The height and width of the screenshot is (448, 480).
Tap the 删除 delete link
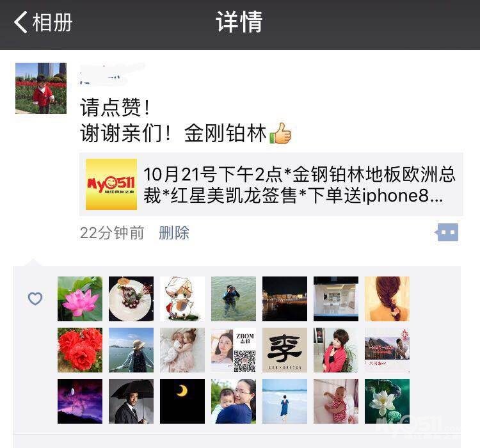[x=174, y=233]
